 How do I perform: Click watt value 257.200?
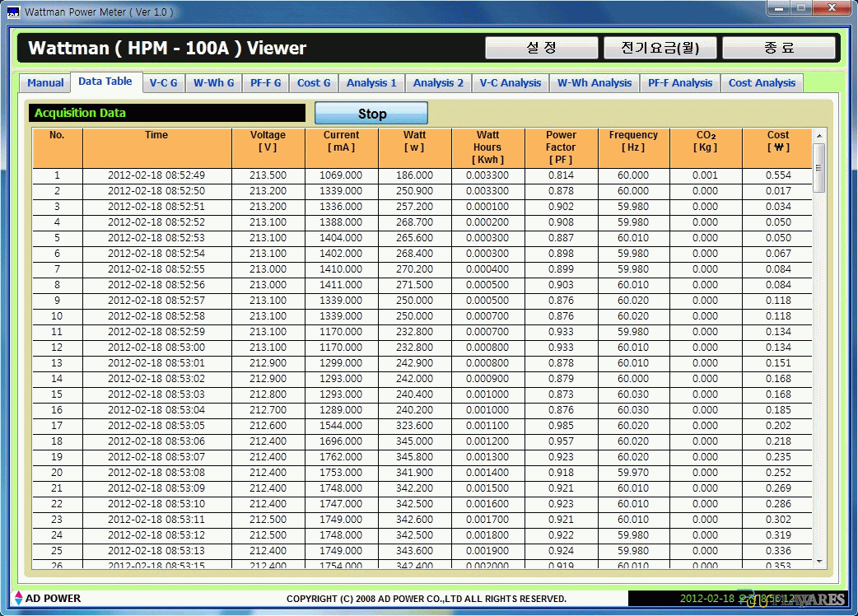[x=415, y=207]
